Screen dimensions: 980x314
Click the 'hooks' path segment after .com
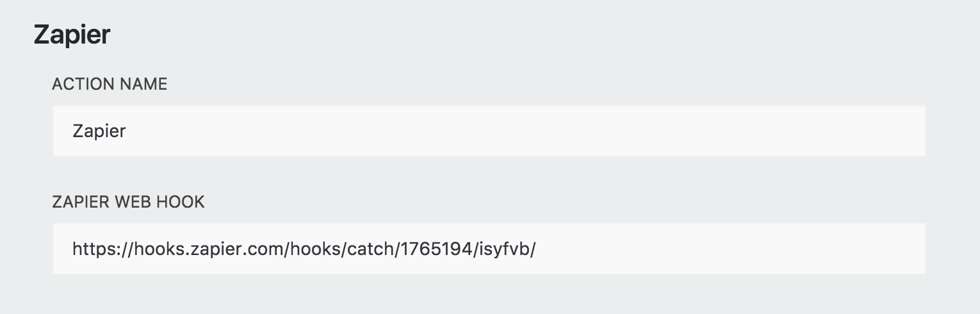tap(314, 249)
